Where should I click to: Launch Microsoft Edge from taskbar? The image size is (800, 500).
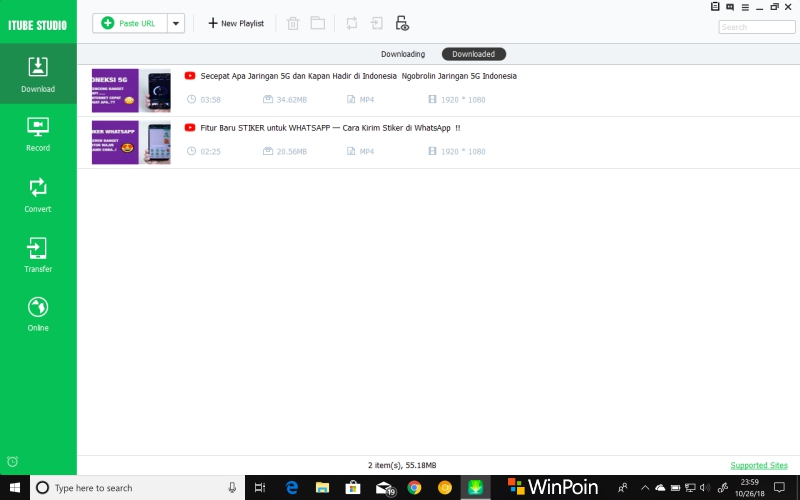[x=291, y=488]
